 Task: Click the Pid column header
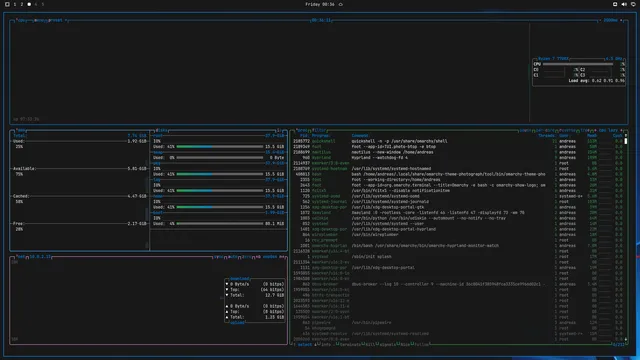pos(304,136)
